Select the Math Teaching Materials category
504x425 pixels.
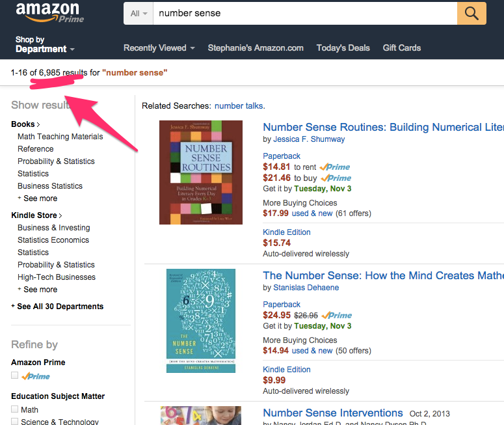[x=60, y=137]
